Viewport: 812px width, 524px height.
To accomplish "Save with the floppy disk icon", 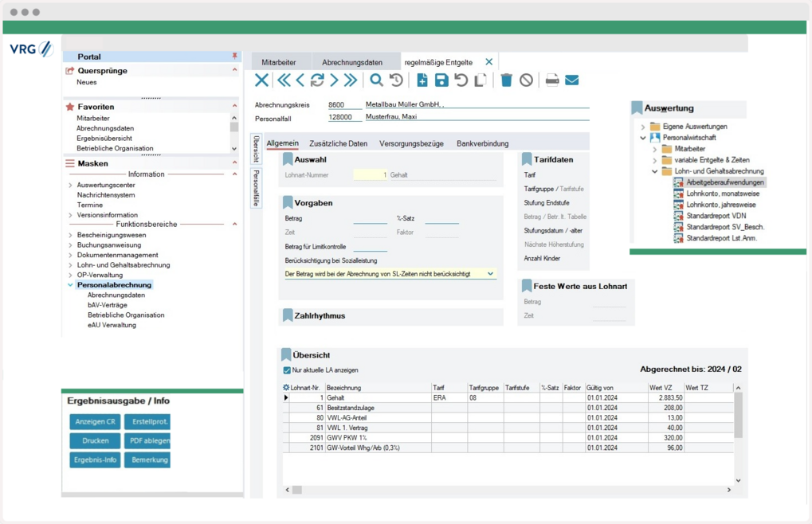I will click(441, 80).
